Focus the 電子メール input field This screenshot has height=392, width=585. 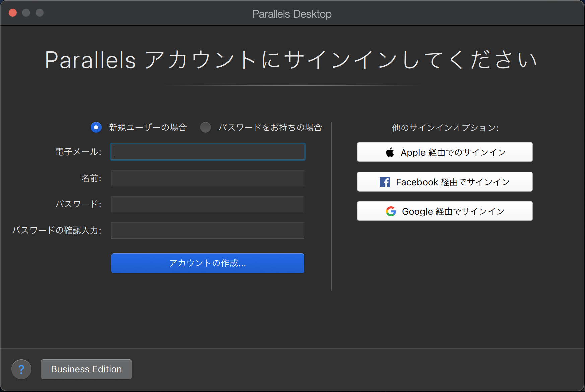click(207, 152)
